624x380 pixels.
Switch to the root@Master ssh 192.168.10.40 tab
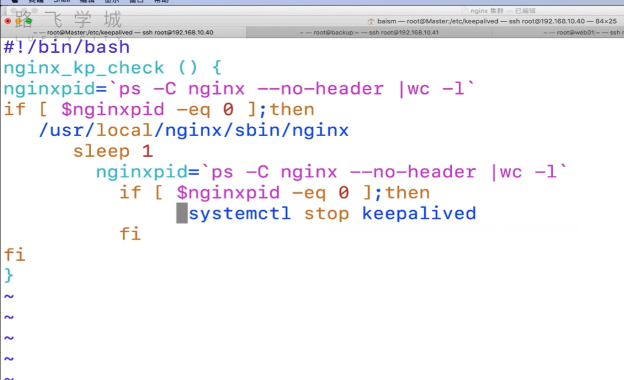(x=123, y=32)
